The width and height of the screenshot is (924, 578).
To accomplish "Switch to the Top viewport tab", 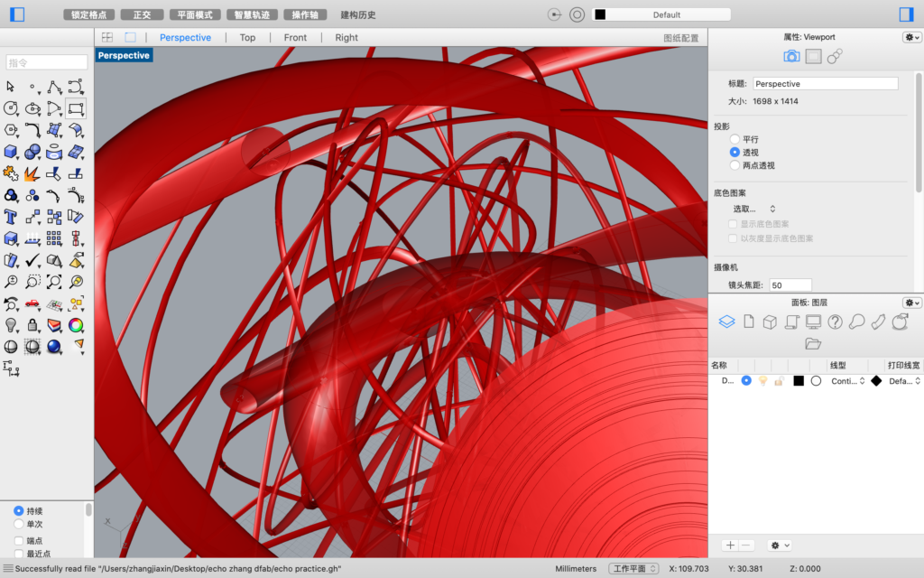I will (x=247, y=37).
